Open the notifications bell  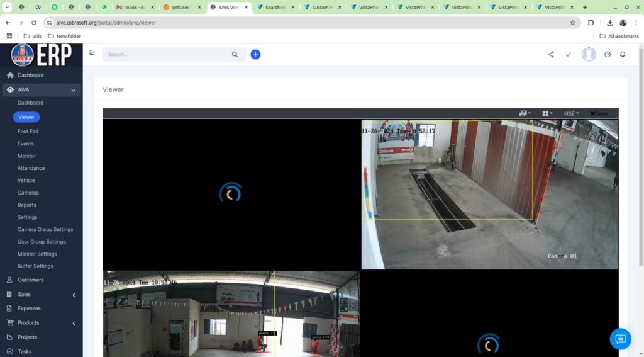(623, 55)
